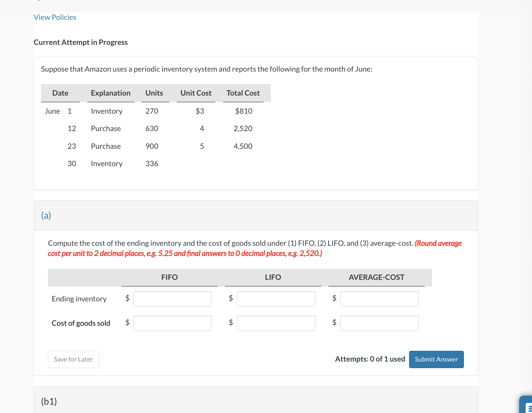This screenshot has height=413, width=532.
Task: Select the AVERAGE-COST column header
Action: (x=376, y=277)
